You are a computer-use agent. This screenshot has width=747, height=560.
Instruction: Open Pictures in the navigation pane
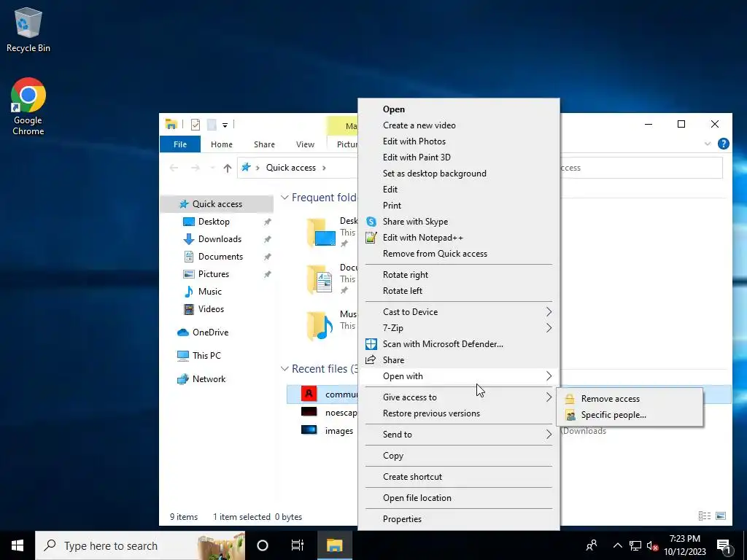213,274
